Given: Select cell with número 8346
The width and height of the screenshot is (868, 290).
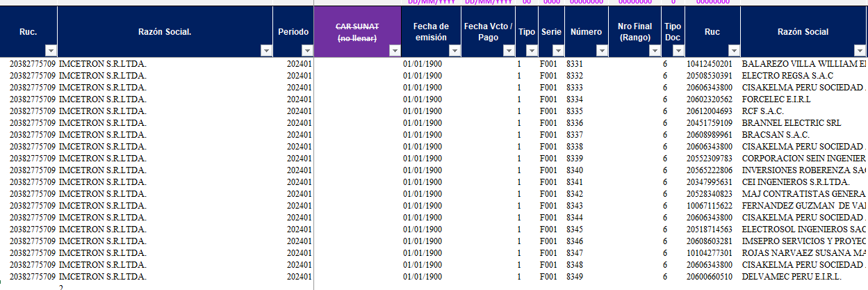Looking at the screenshot, I should [586, 241].
